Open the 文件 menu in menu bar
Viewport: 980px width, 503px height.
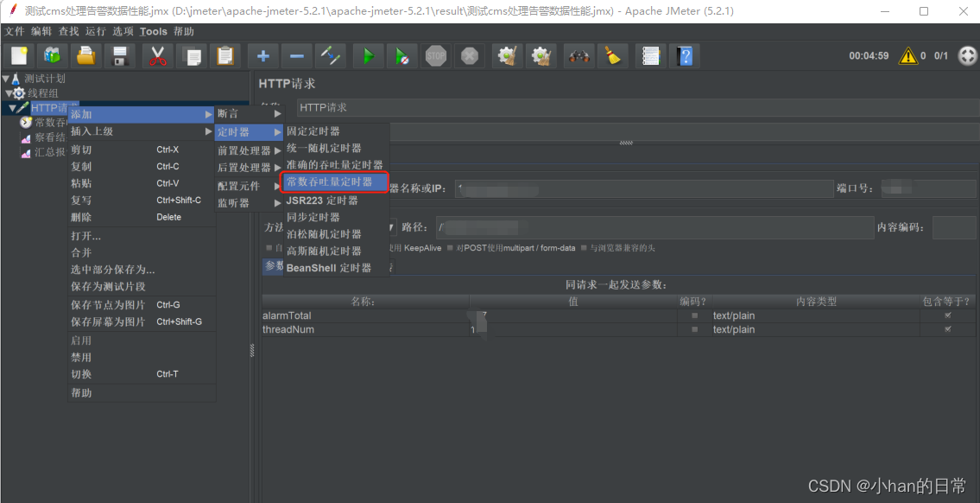(15, 31)
